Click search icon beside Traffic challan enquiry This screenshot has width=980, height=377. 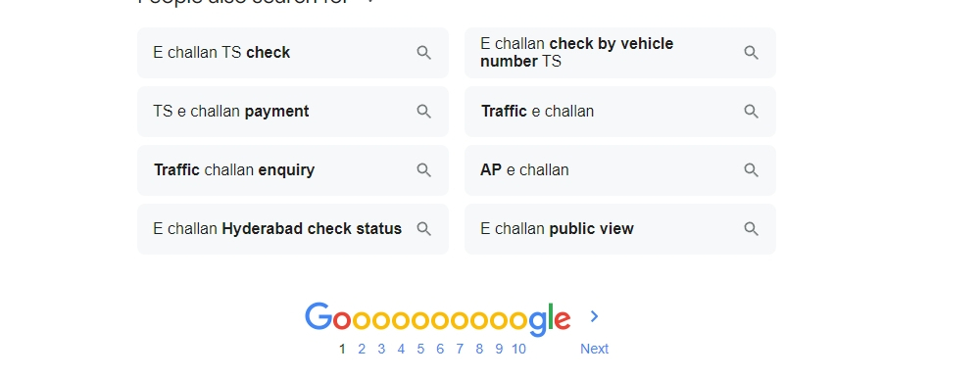pos(423,169)
